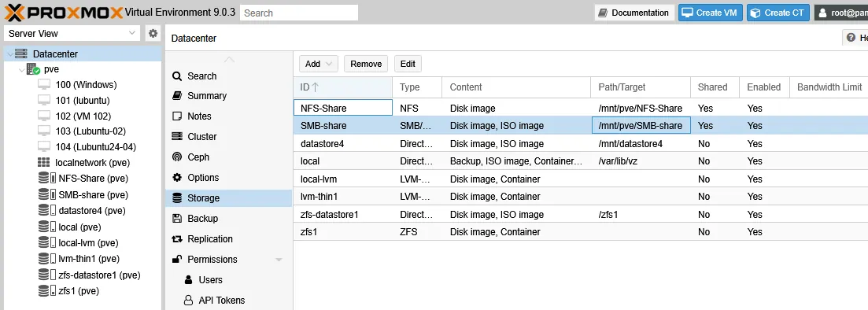Open the API Tokens page
Screen dimensions: 868x310
click(x=229, y=300)
